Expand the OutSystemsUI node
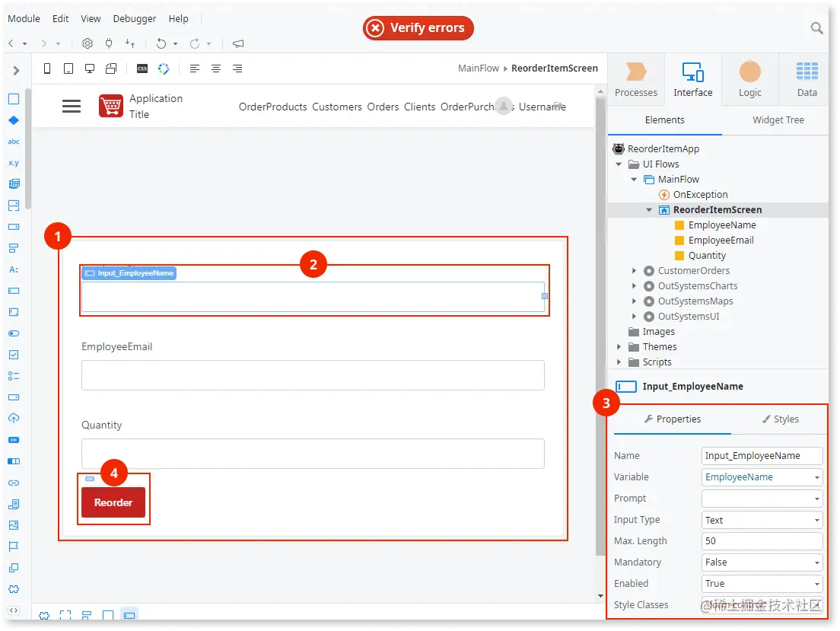This screenshot has height=631, width=840. [x=634, y=317]
